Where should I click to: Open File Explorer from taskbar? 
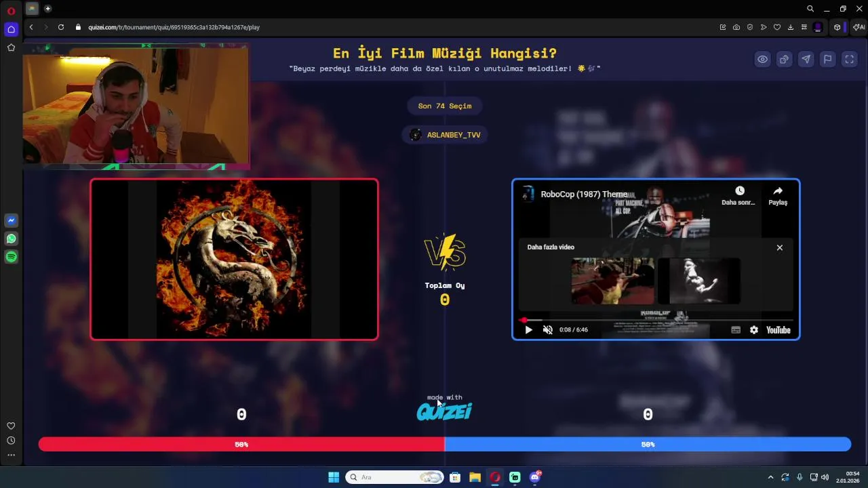[475, 477]
